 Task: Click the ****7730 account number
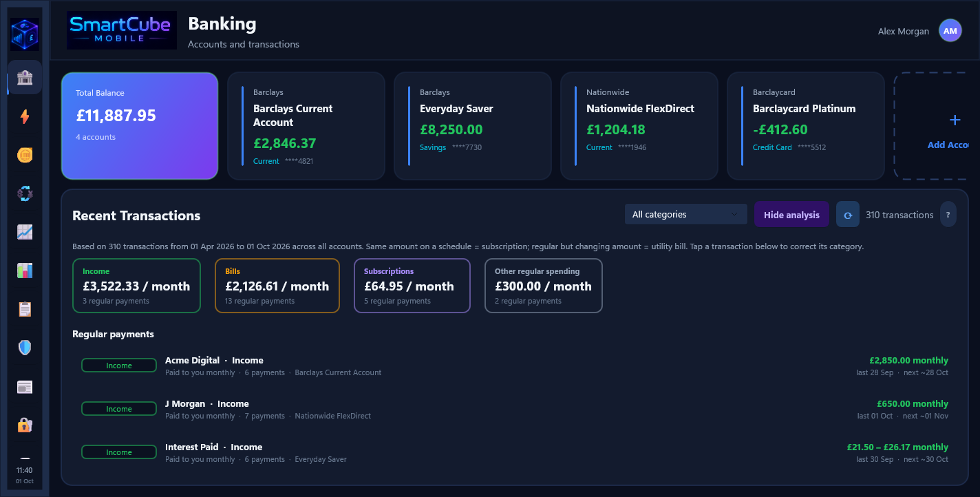pyautogui.click(x=467, y=147)
